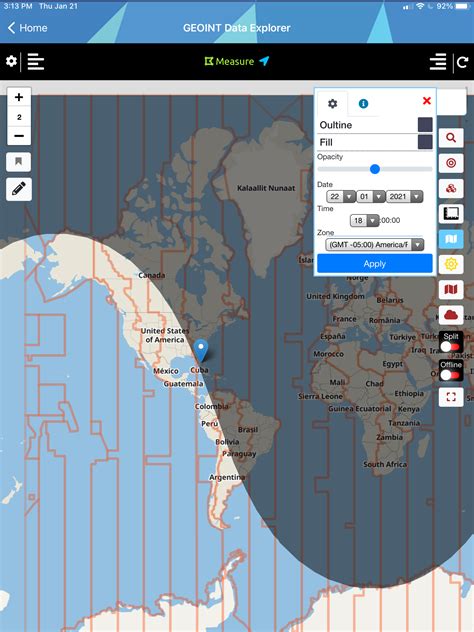Toggle the yellow sun daylight icon
This screenshot has width=474, height=632.
pyautogui.click(x=451, y=264)
